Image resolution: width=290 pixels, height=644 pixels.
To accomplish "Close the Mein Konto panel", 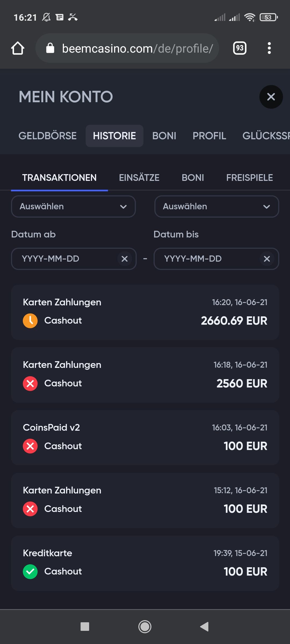I will [x=271, y=97].
